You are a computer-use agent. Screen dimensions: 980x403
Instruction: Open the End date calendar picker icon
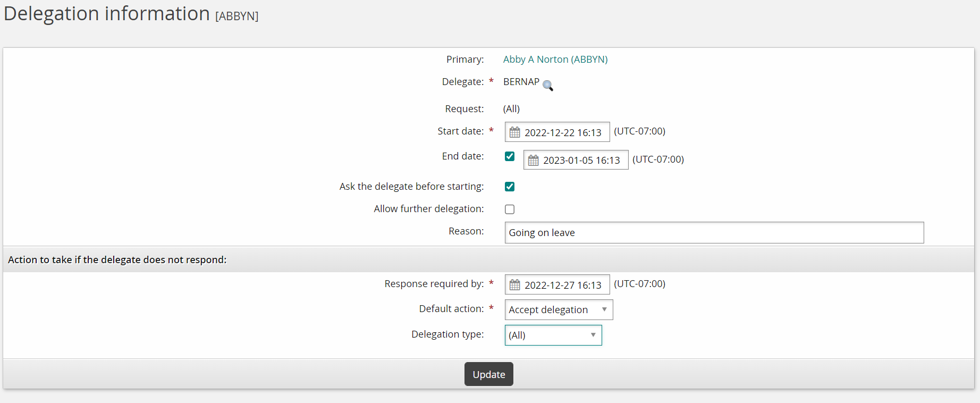(533, 160)
